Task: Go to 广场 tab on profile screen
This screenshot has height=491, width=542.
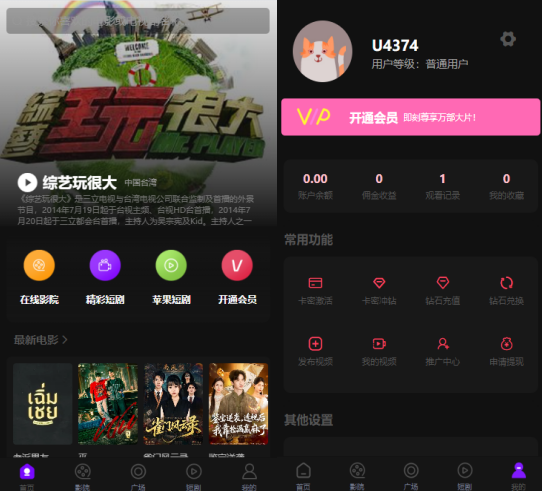Action: tap(411, 475)
